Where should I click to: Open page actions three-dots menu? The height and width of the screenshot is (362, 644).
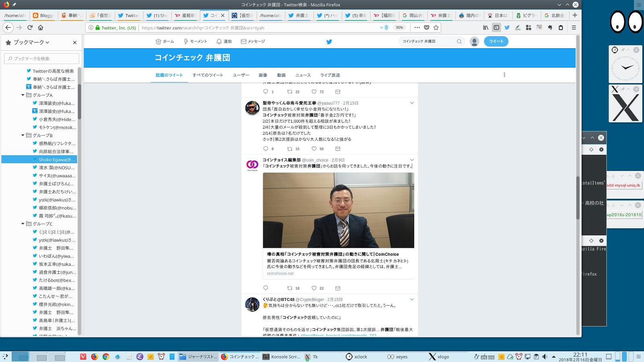(x=417, y=27)
